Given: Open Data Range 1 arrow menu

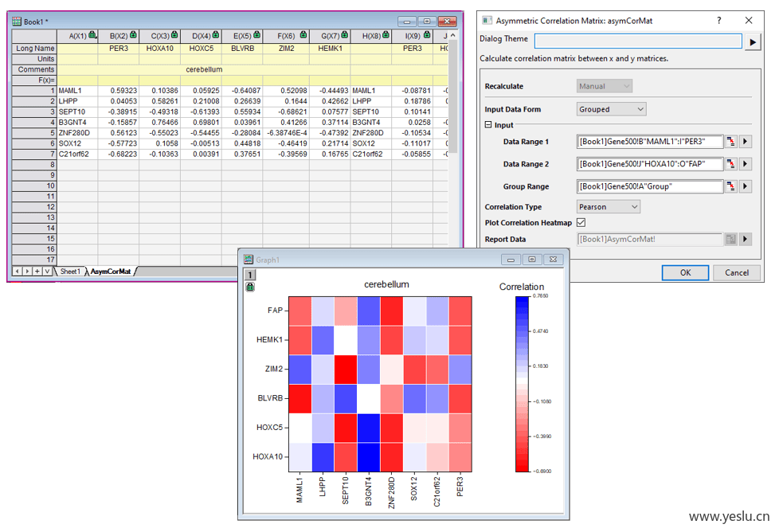Looking at the screenshot, I should tap(745, 142).
